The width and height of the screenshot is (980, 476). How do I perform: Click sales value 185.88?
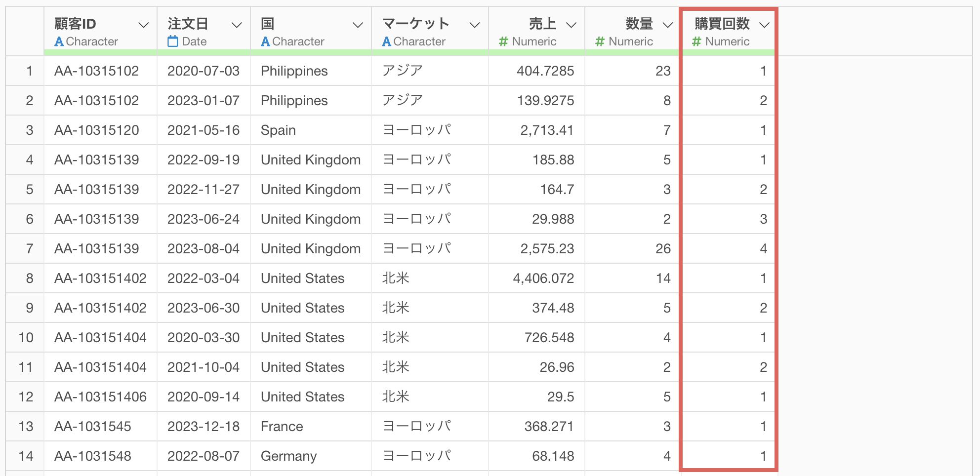point(553,160)
